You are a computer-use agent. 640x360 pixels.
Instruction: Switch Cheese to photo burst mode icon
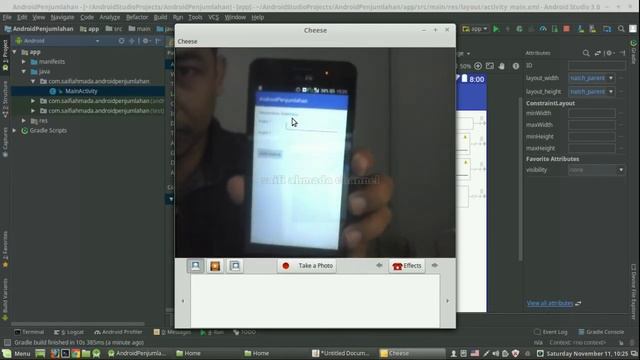(235, 266)
